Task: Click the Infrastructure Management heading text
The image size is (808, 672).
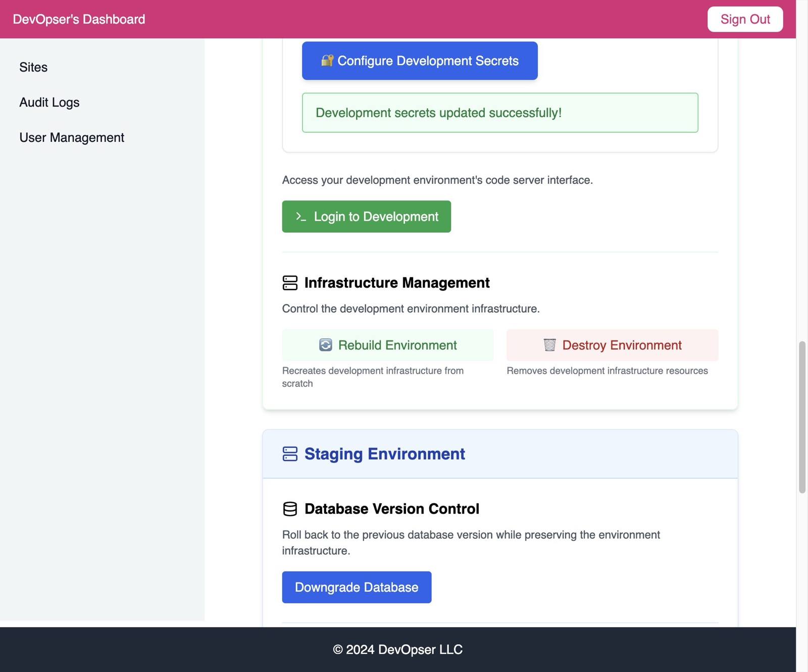Action: [x=397, y=283]
